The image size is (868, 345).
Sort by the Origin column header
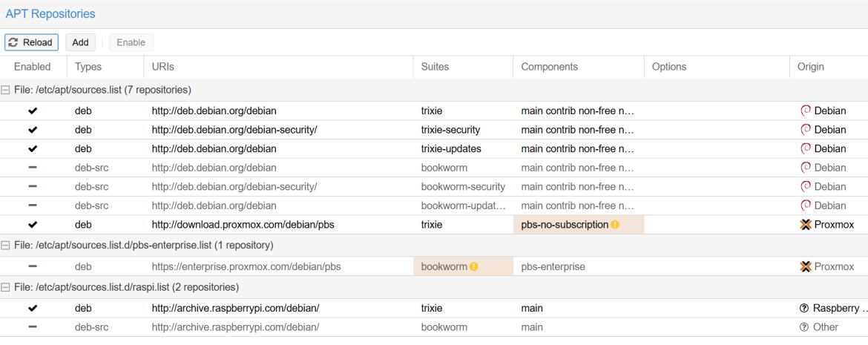811,67
